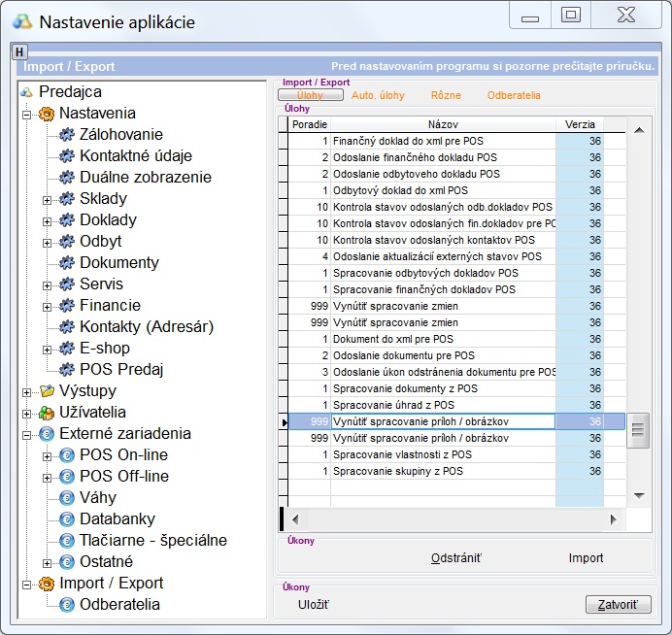
Task: Click the Zatvoriť button
Action: coord(618,605)
